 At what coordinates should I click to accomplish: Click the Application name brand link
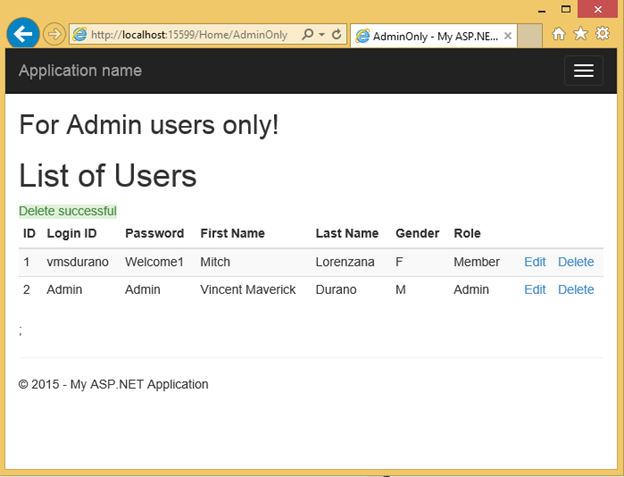[80, 70]
